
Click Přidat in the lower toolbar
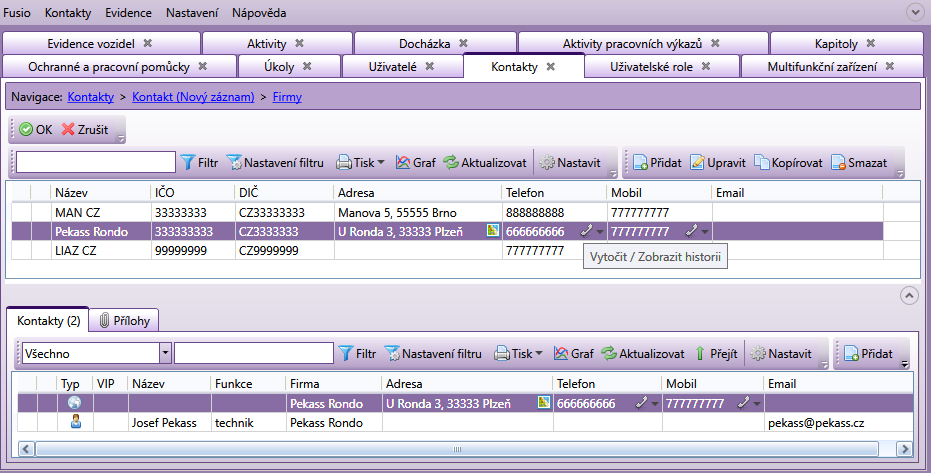point(868,354)
